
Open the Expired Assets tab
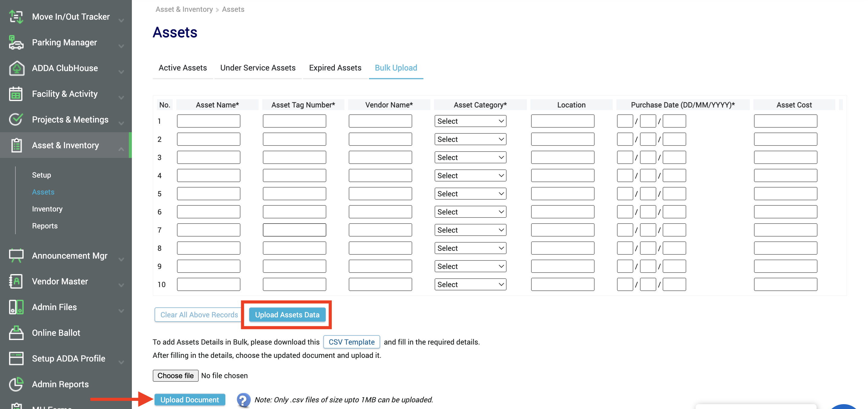tap(335, 67)
